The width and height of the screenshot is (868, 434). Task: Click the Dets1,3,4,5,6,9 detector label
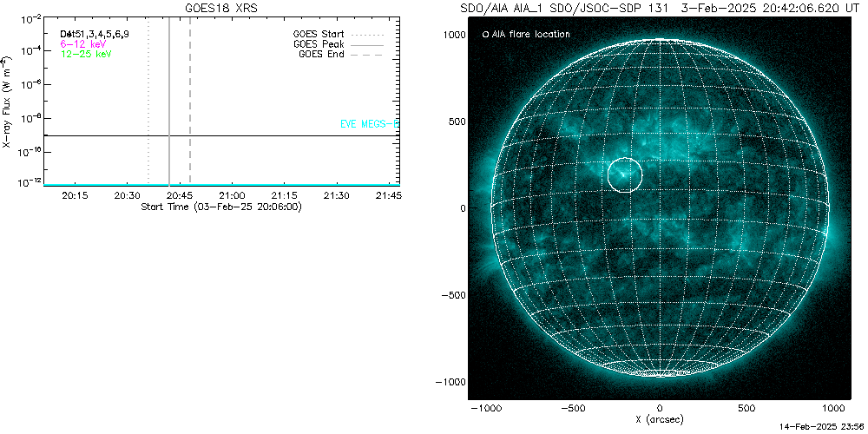click(95, 35)
